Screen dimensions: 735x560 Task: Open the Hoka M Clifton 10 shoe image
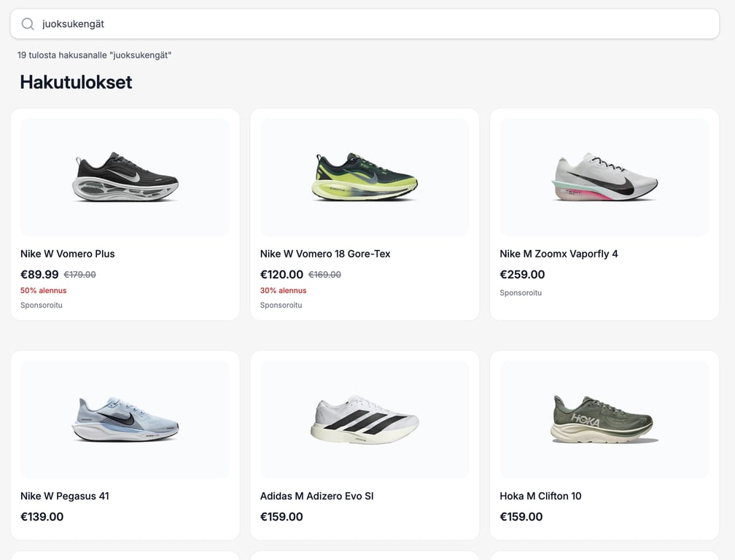604,419
